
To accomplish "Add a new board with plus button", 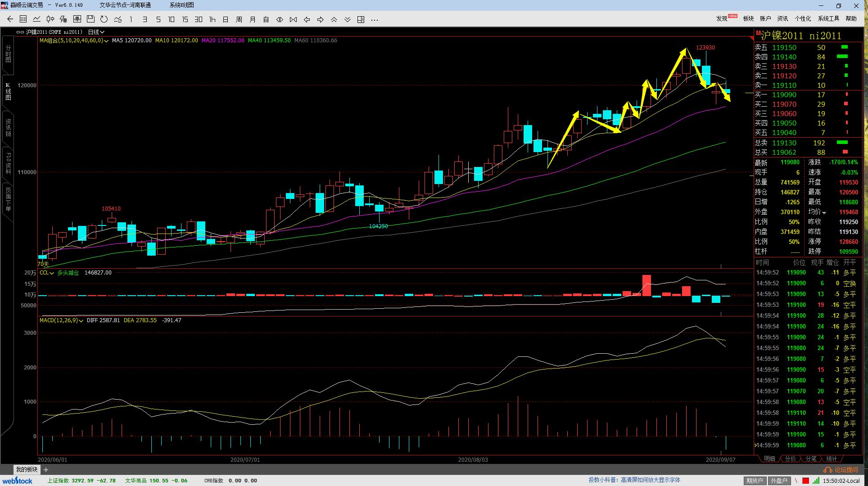I will pyautogui.click(x=46, y=470).
